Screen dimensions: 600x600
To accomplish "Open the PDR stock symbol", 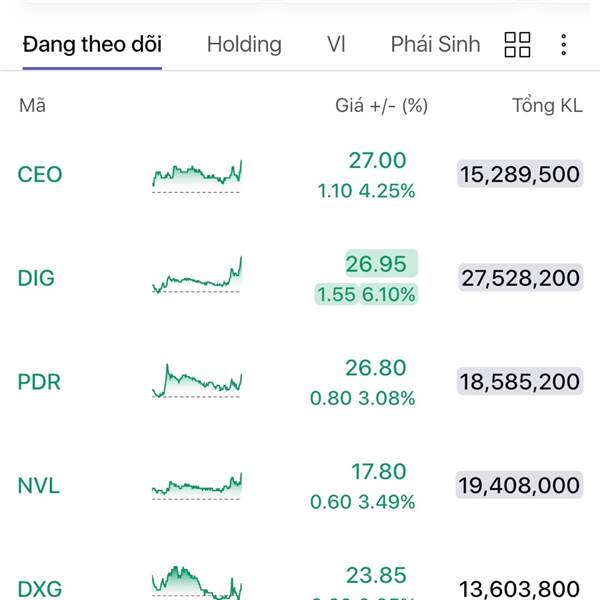I will [x=39, y=382].
